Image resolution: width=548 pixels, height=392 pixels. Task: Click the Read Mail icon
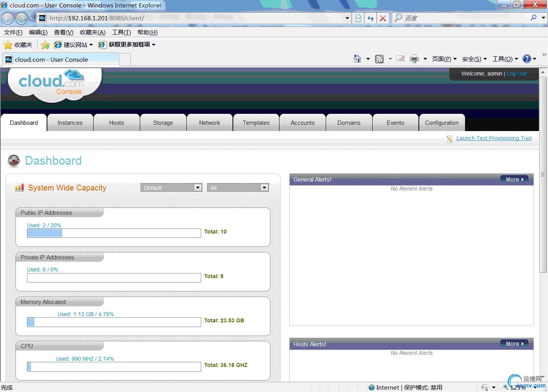tap(400, 59)
